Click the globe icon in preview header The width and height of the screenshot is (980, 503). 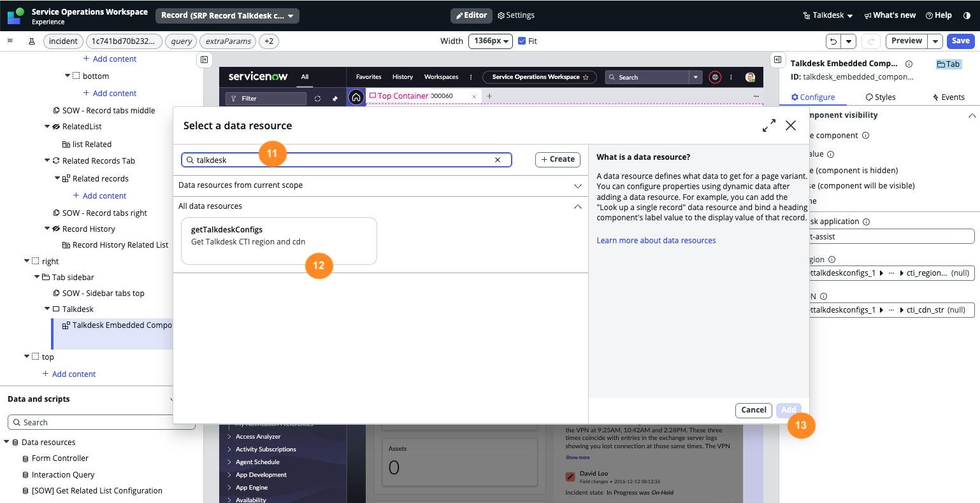click(715, 77)
